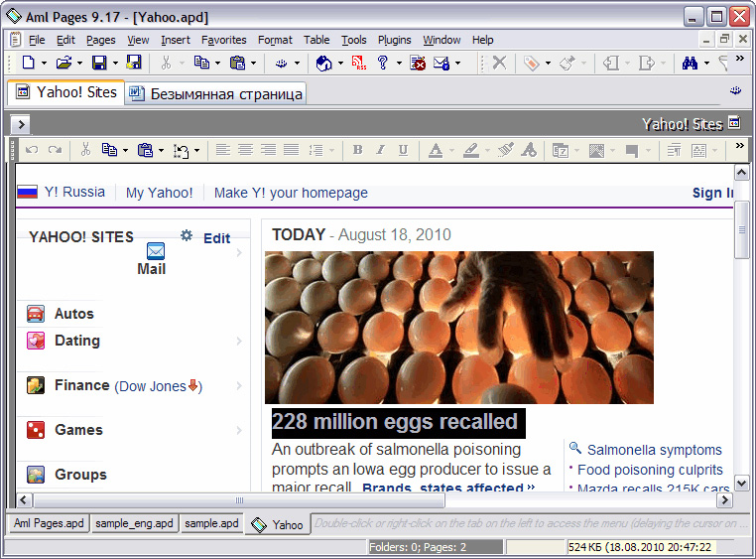Expand the gray panel arrow above editor toolbar
The width and height of the screenshot is (756, 559).
[x=20, y=124]
